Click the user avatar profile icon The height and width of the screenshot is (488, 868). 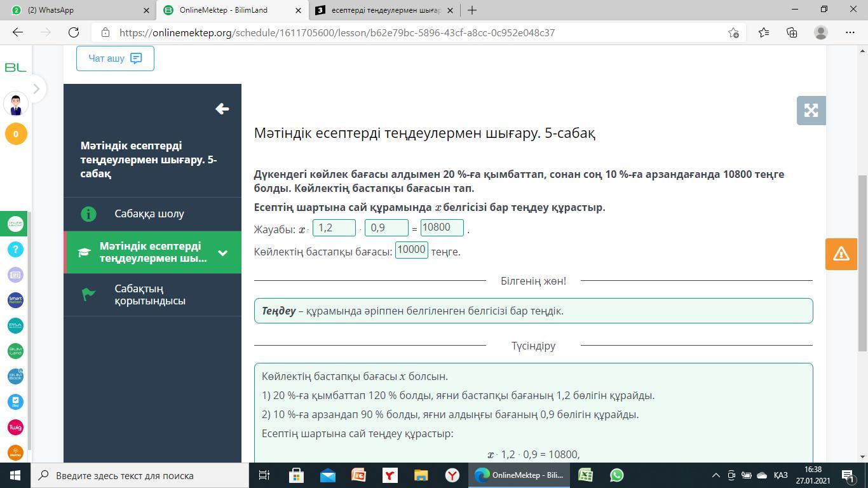[x=16, y=104]
